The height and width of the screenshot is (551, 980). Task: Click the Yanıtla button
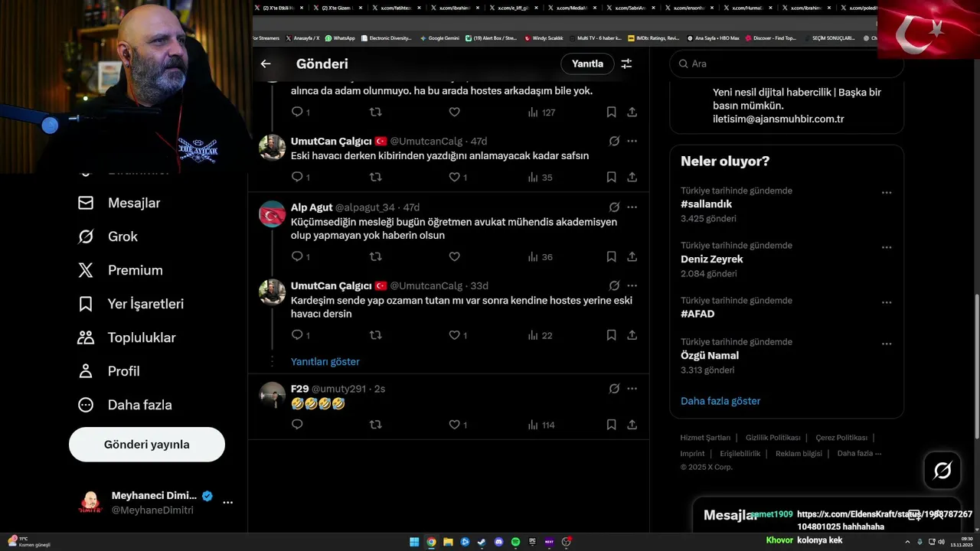pyautogui.click(x=587, y=64)
